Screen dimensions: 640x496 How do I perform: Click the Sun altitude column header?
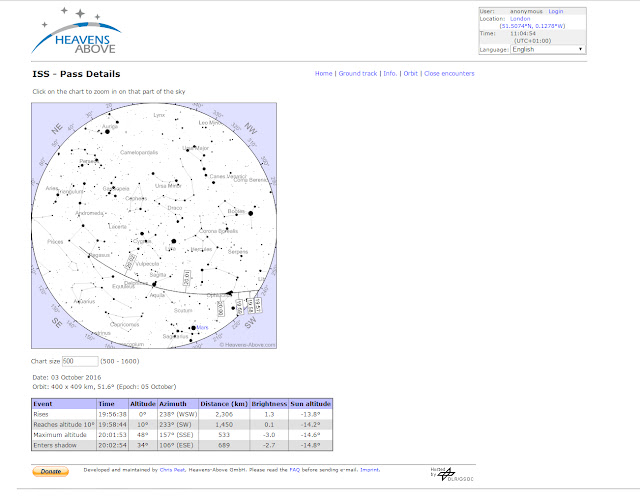(310, 404)
